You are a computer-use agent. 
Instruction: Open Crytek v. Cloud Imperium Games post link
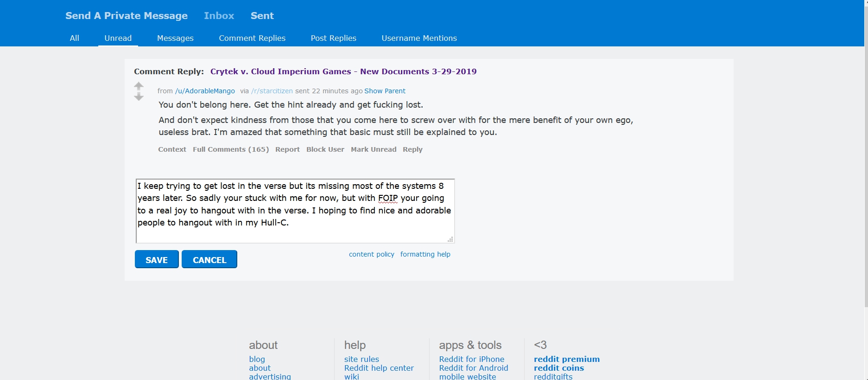click(x=343, y=71)
